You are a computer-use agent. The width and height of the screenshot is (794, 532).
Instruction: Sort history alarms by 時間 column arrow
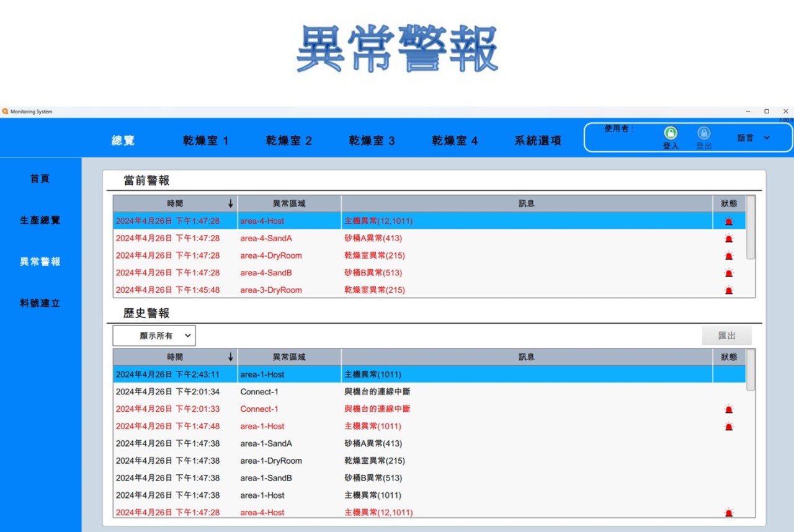tap(231, 357)
